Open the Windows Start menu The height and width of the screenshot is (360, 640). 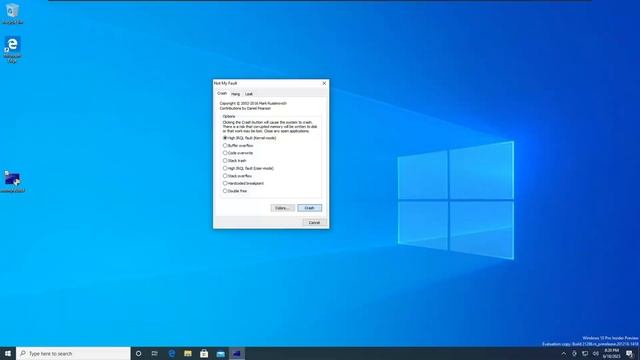pos(8,353)
